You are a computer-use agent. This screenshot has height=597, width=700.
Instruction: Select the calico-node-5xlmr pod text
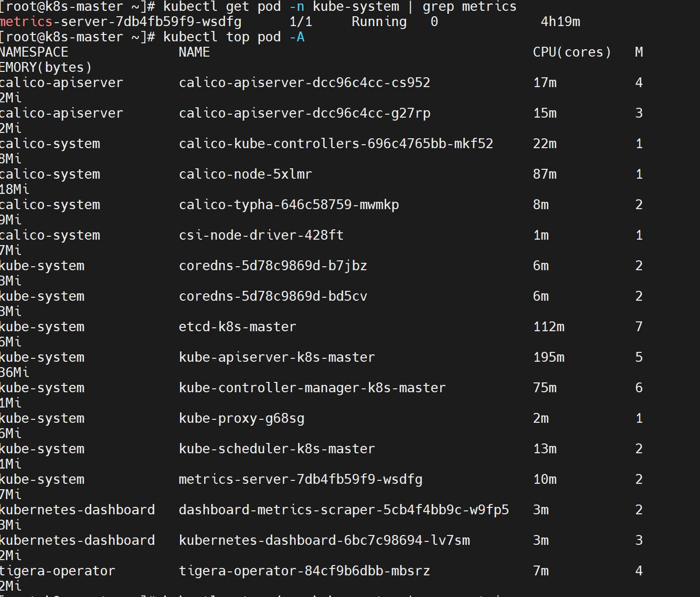coord(245,174)
